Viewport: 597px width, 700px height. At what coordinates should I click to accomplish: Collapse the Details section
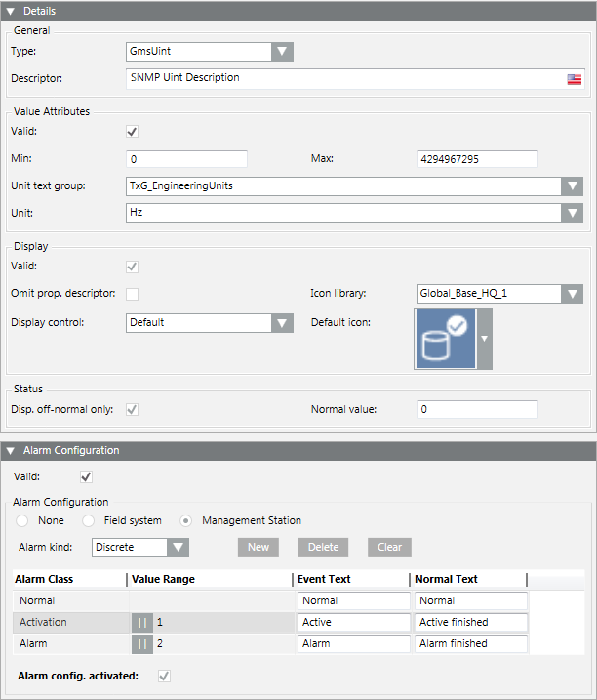click(11, 11)
